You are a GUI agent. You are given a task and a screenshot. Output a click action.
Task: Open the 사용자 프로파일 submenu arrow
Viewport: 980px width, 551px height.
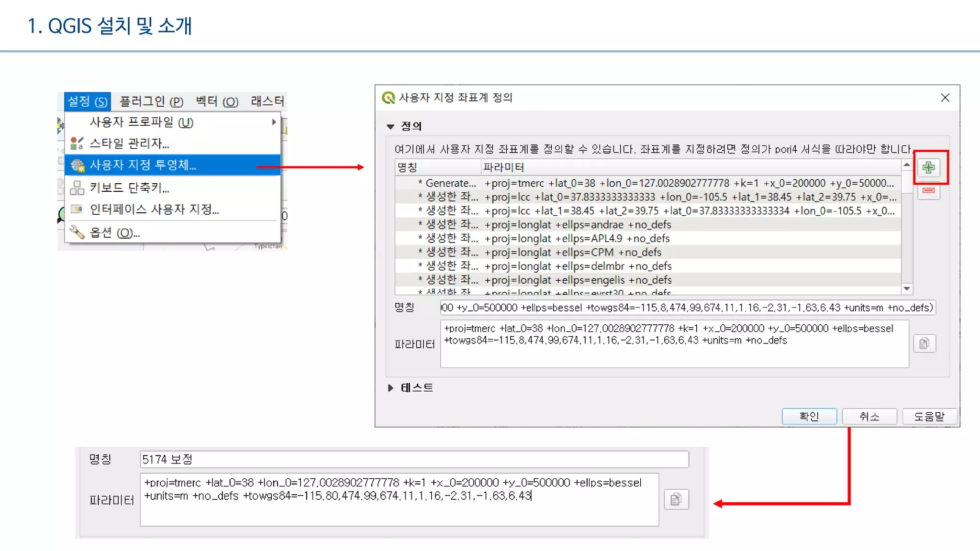tap(274, 122)
